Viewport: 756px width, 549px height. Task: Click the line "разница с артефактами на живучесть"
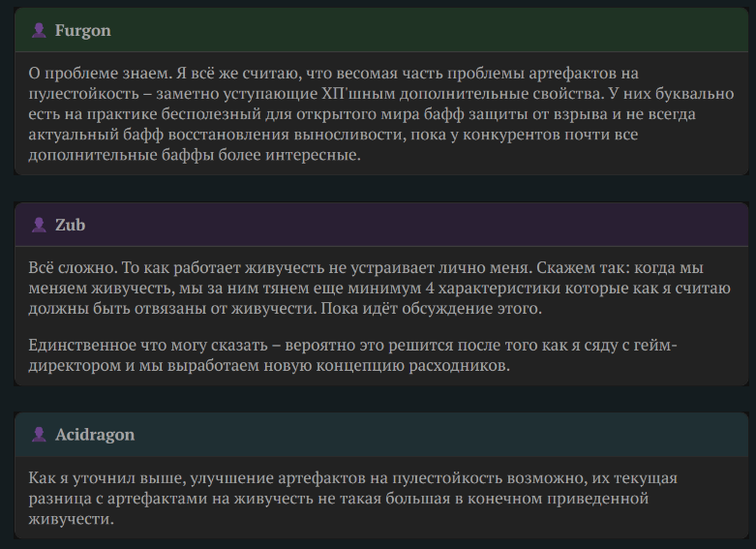coord(339,499)
